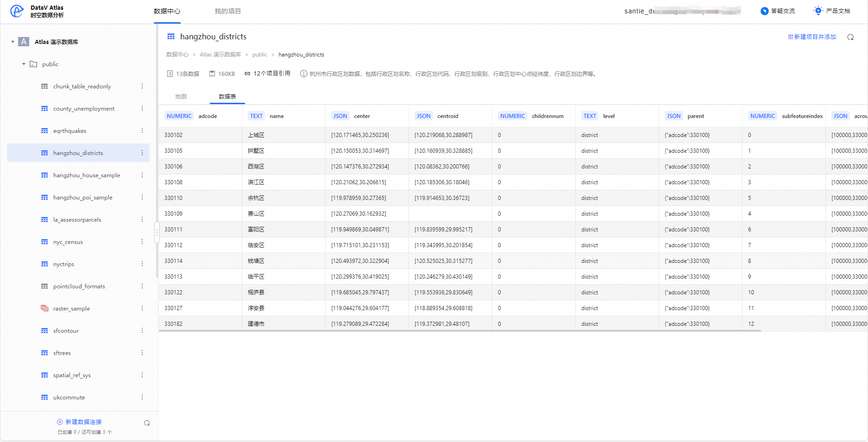Click the horizontal scrollbar under the table
The width and height of the screenshot is (868, 442).
click(x=460, y=331)
